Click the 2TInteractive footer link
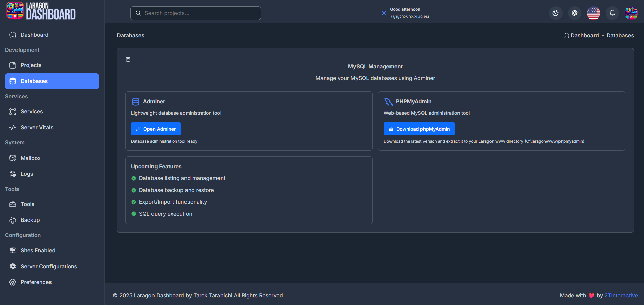 (x=621, y=295)
